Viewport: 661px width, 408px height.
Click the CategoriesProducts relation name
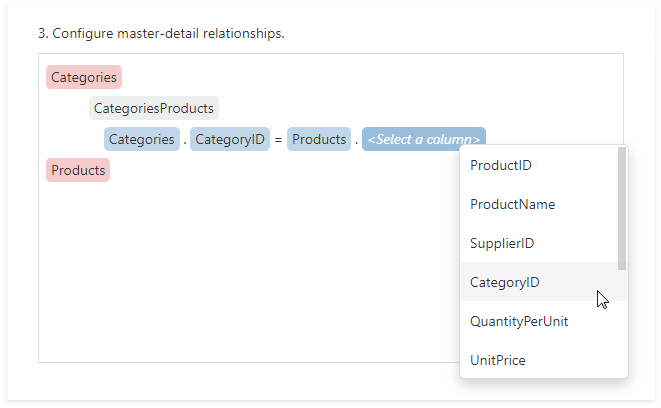(x=154, y=108)
